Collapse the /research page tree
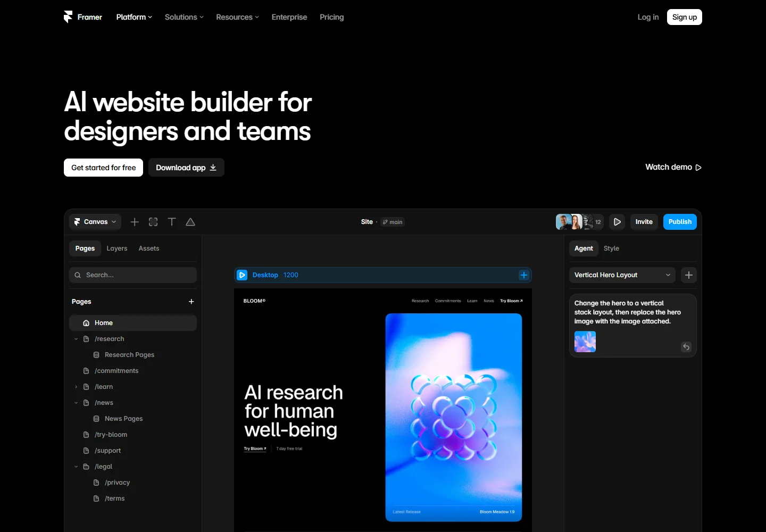Viewport: 766px width, 532px height. pos(76,339)
